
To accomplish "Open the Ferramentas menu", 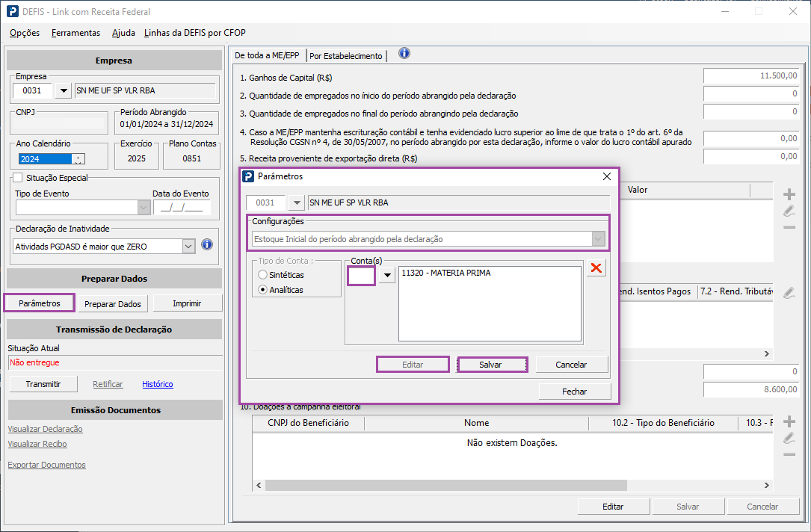I will [75, 33].
